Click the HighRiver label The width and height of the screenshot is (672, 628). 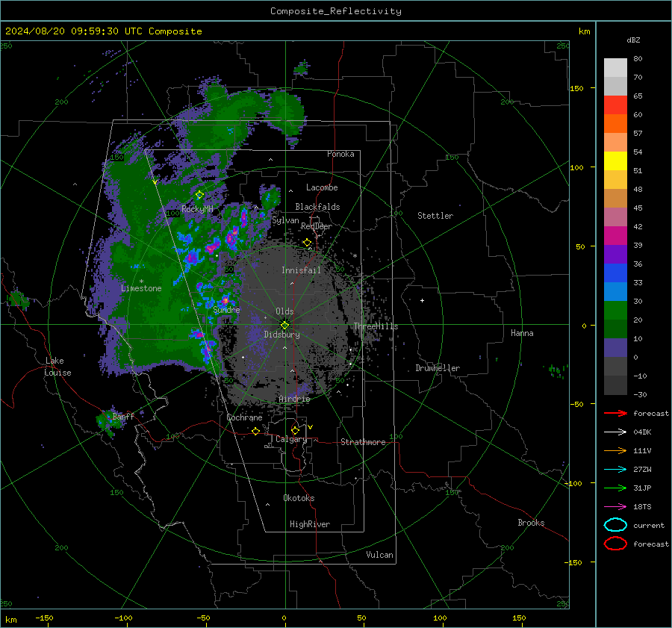(x=310, y=524)
